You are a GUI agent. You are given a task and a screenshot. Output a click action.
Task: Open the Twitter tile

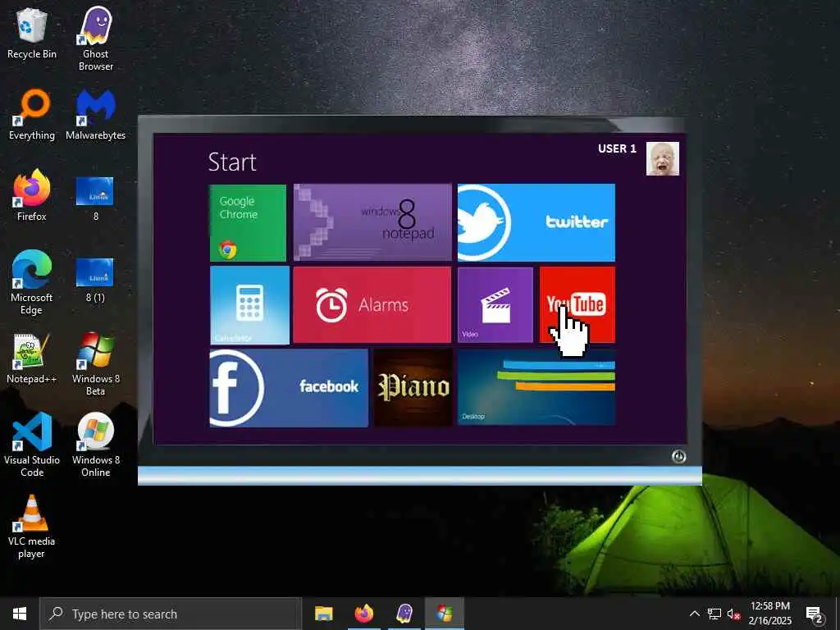pyautogui.click(x=536, y=222)
